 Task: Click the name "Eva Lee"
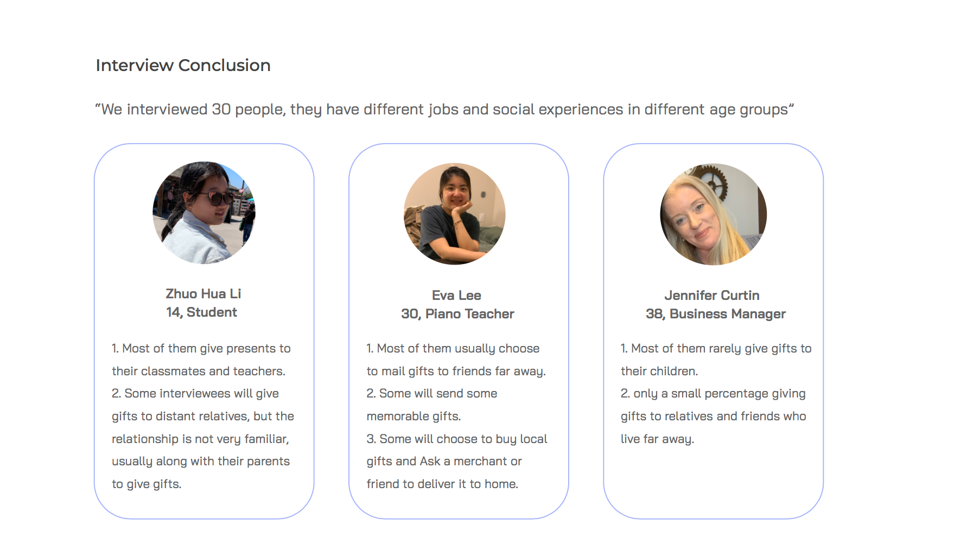coord(456,296)
